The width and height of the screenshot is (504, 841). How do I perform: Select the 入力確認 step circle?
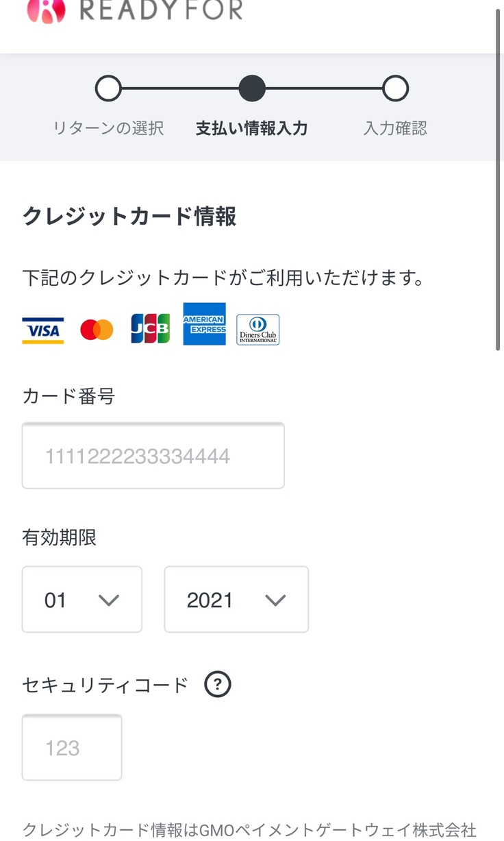395,88
